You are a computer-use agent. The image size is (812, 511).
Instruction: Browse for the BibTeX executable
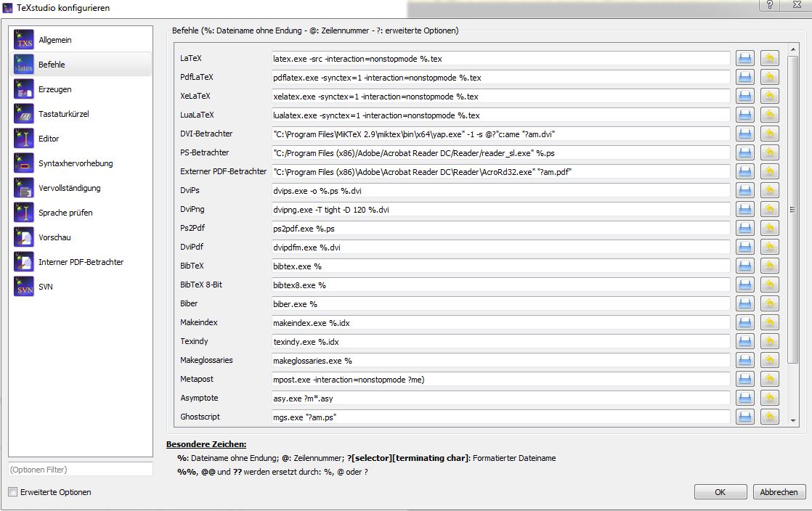[745, 266]
